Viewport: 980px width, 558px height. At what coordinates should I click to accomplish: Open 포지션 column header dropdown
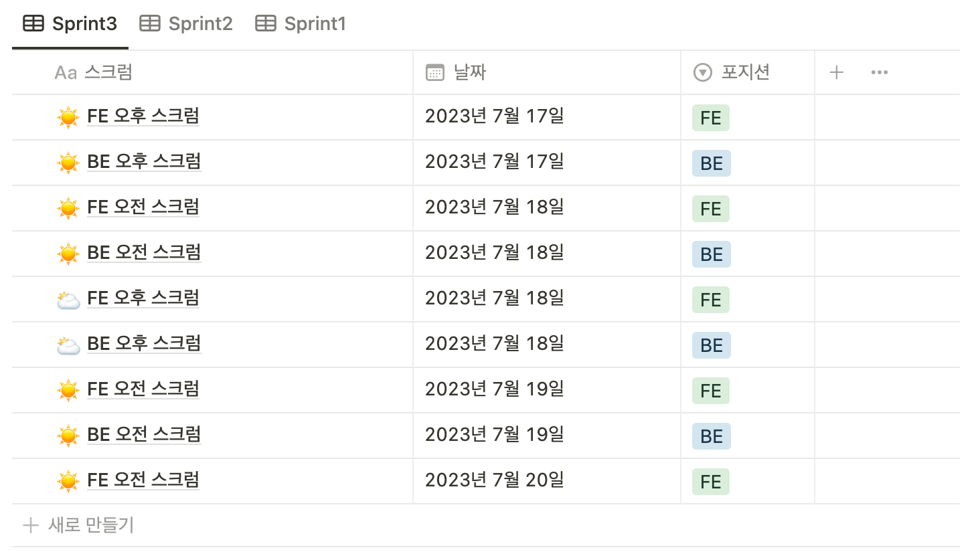coord(748,72)
